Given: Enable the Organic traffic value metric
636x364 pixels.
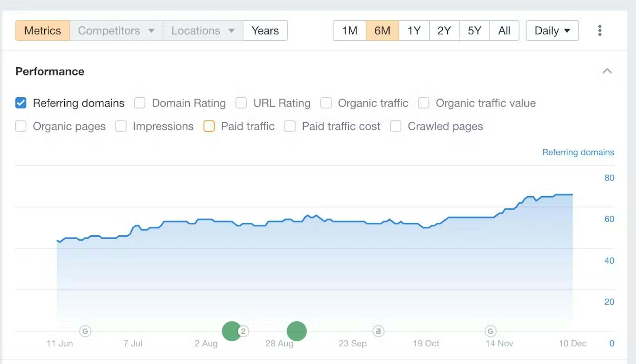Looking at the screenshot, I should pos(424,103).
